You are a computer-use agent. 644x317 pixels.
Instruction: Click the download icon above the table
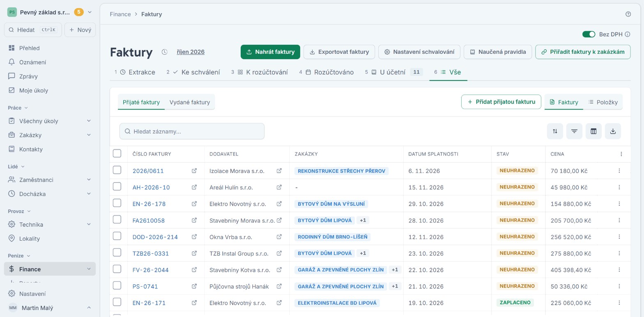(x=613, y=131)
